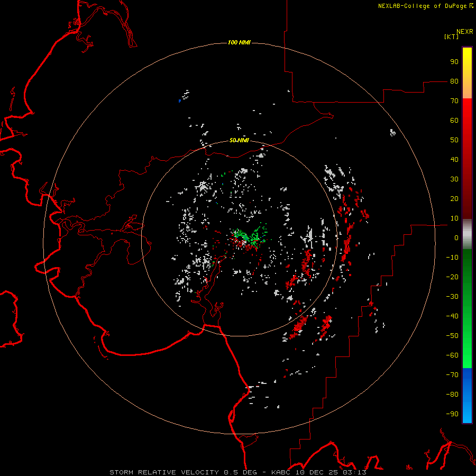The image size is (476, 476).
Task: Click the 0.5 DEG elevation text
Action: (x=240, y=472)
